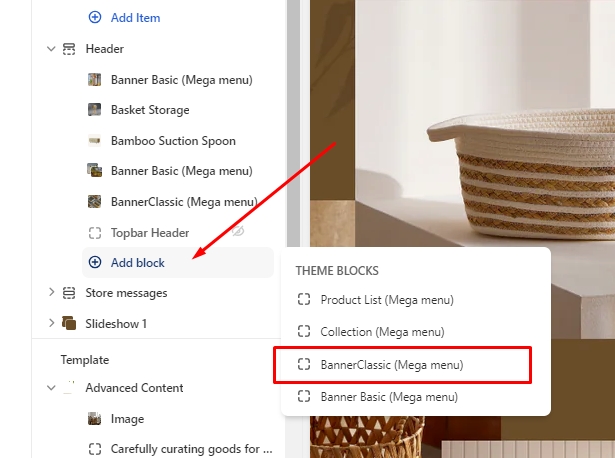Select the Bamboo Suction Spoon block icon
The image size is (615, 458).
[x=95, y=141]
